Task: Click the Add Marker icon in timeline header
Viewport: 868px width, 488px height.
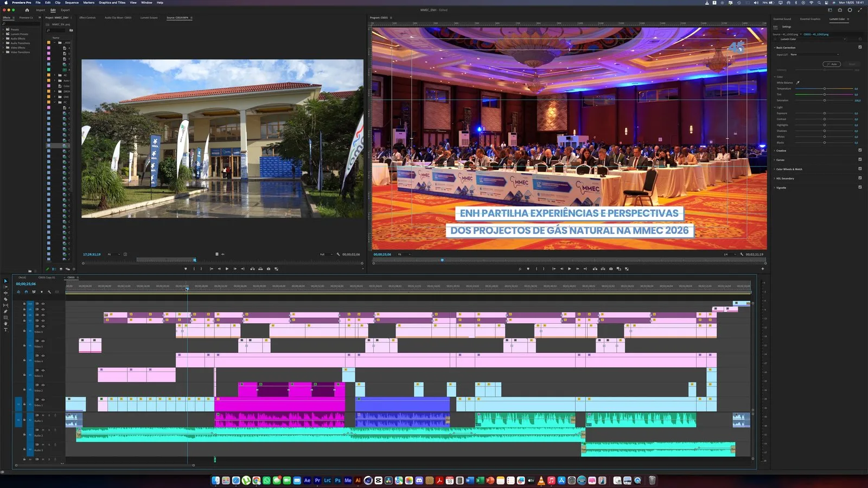Action: (42, 292)
